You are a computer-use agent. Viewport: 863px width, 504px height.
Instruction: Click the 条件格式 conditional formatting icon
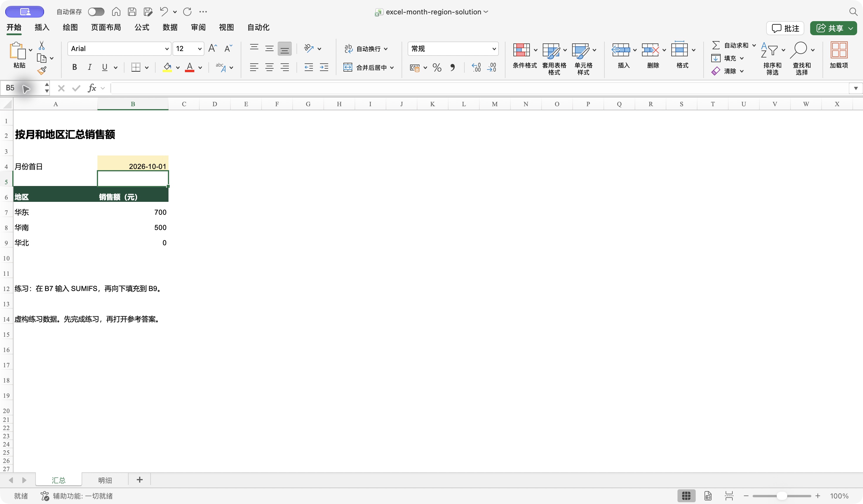coord(521,50)
